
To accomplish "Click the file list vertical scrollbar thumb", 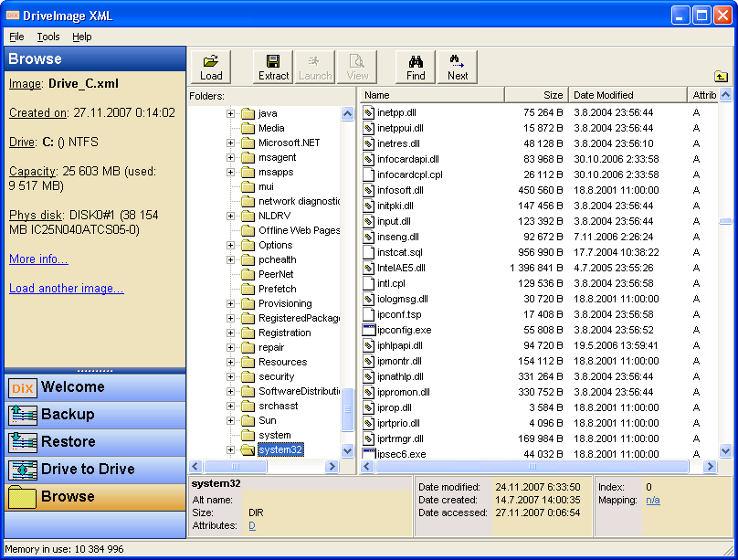I will [726, 221].
